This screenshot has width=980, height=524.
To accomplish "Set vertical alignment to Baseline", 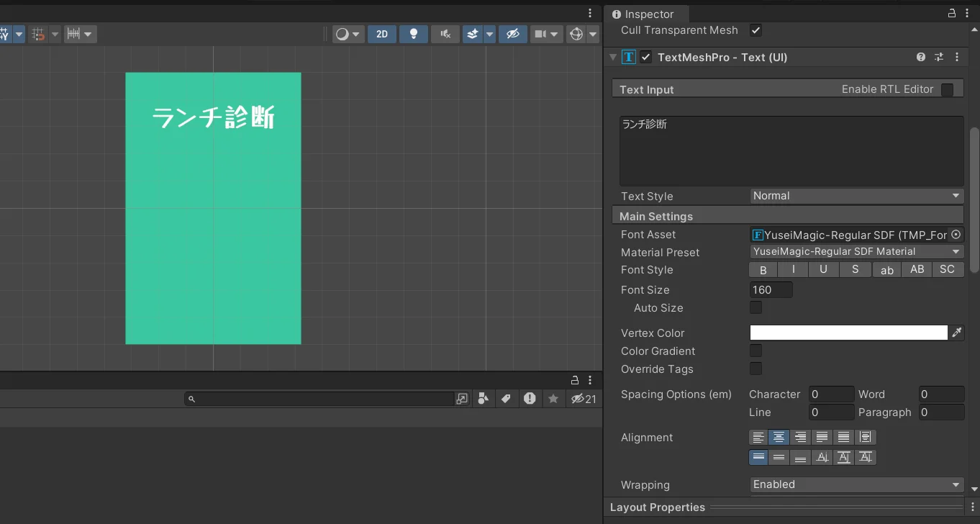I will pos(822,457).
